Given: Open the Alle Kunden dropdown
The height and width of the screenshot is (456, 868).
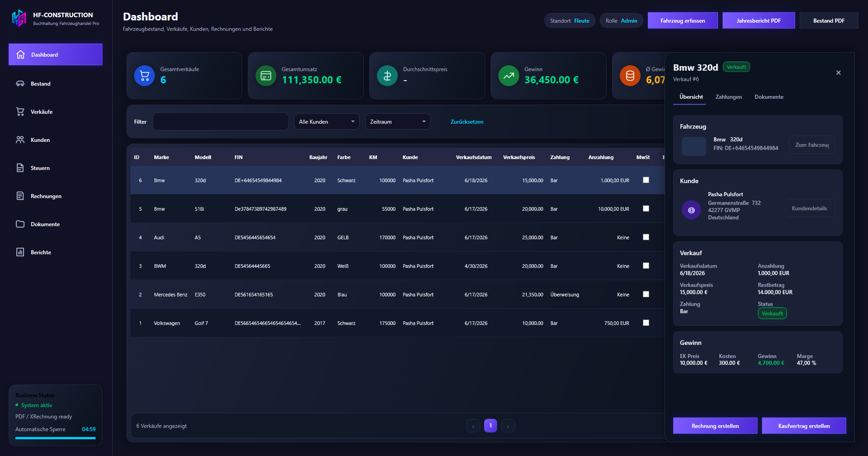Looking at the screenshot, I should (327, 121).
